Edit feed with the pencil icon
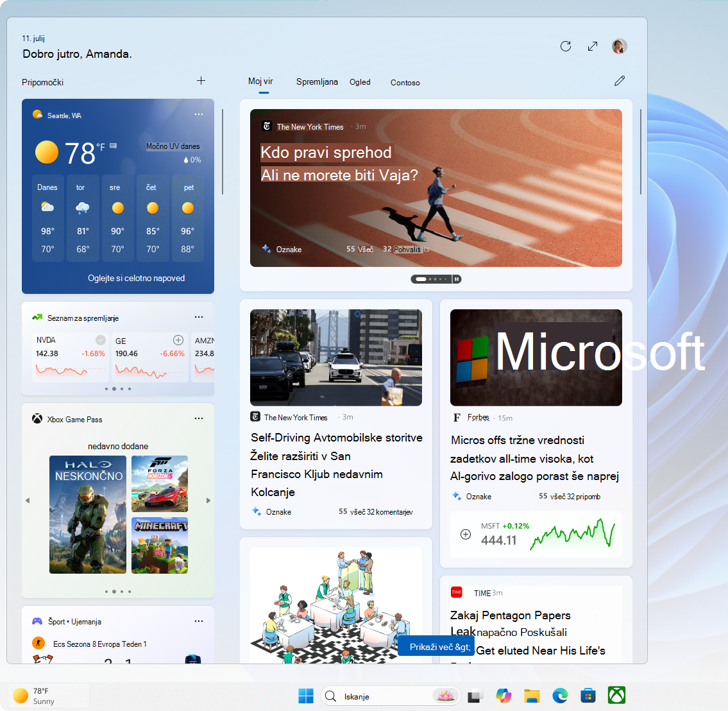The width and height of the screenshot is (728, 711). (x=620, y=81)
